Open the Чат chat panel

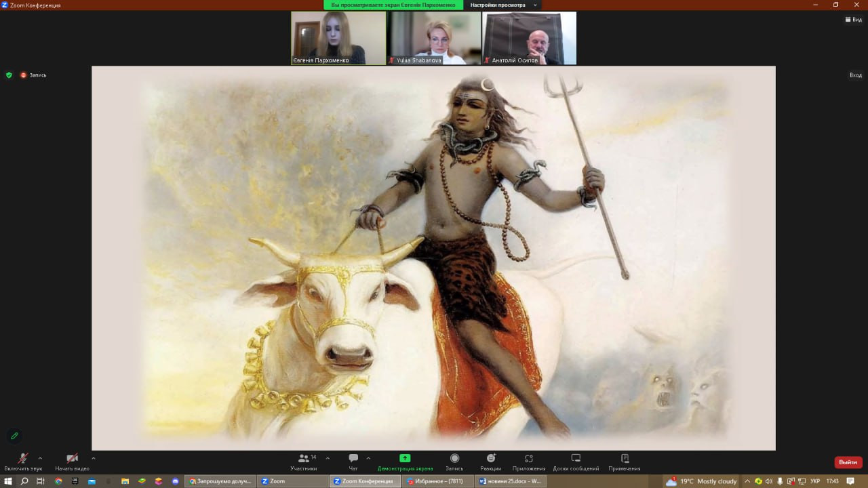[353, 459]
